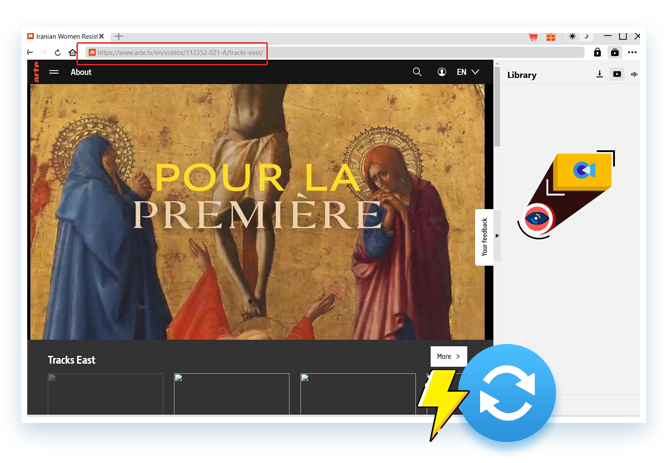Select the Iranian Women Resist tab
Image resolution: width=664 pixels, height=463 pixels.
coord(66,36)
